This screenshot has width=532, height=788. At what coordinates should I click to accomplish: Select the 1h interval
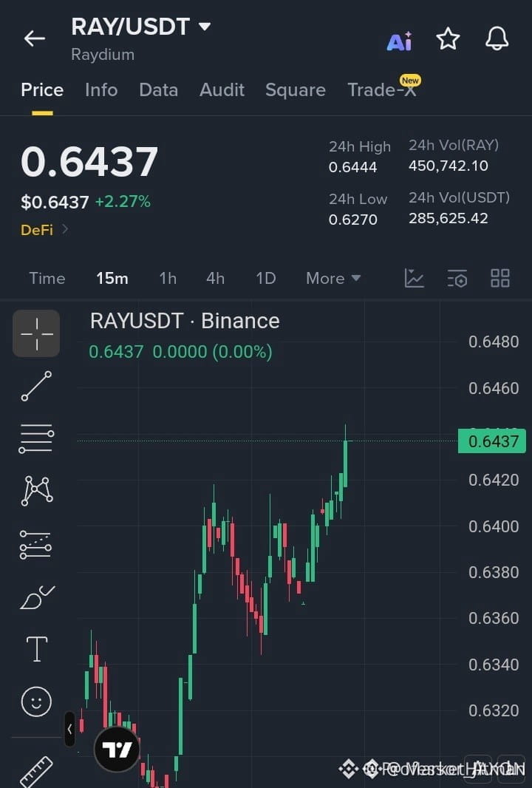(x=168, y=279)
